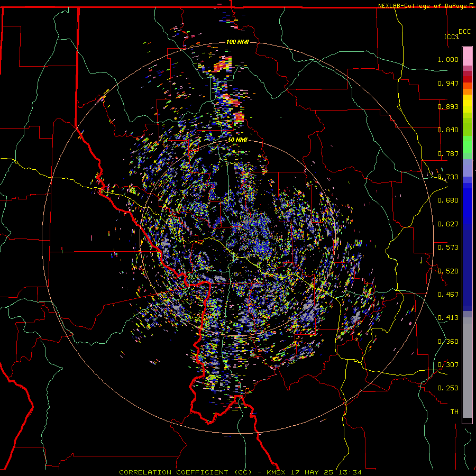This screenshot has width=476, height=476.
Task: Click the 0.413 legend value
Action: pyautogui.click(x=448, y=318)
